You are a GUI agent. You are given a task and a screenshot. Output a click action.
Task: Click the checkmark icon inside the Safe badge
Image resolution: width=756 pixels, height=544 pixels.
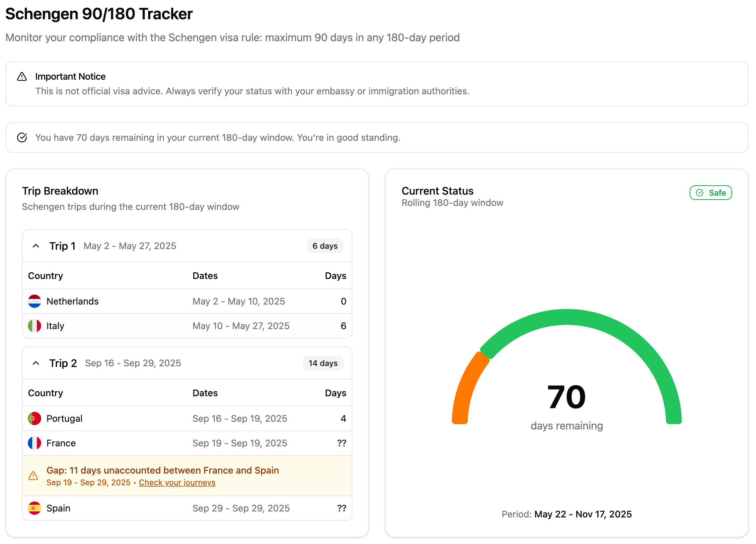click(x=700, y=192)
